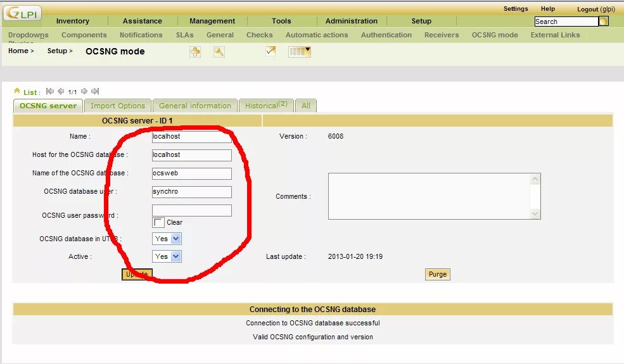Screen dimensions: 624x364
Task: Open the Active Yes dropdown
Action: (167, 256)
